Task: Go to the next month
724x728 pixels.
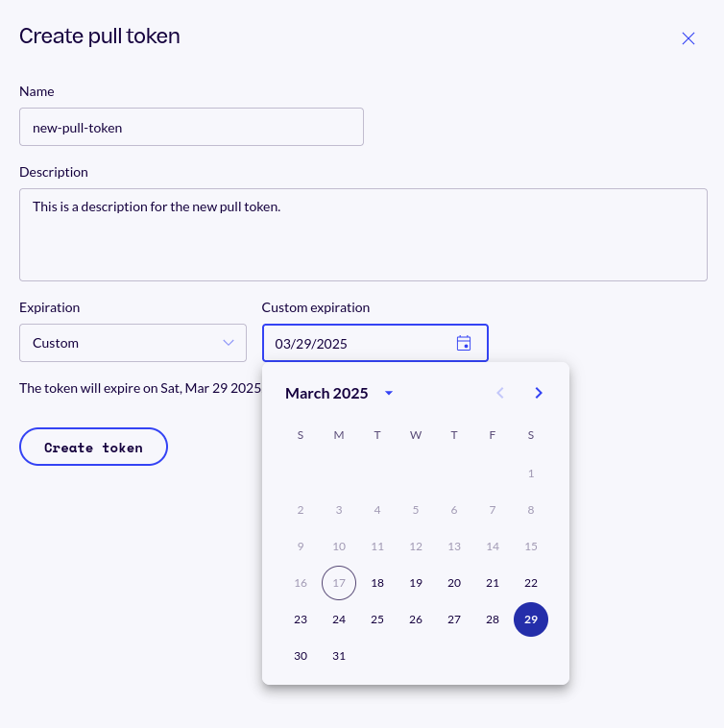Action: coord(539,393)
